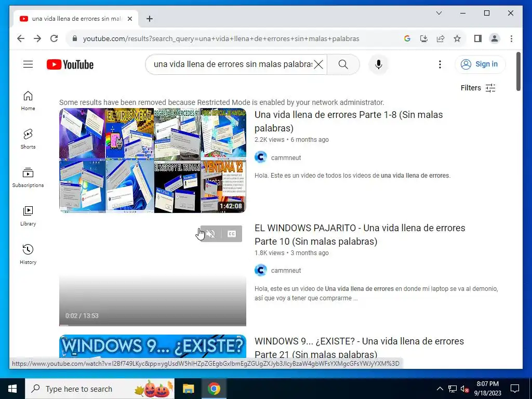Click '2.2K views • 6 months ago' text
532x399 pixels.
[291, 139]
